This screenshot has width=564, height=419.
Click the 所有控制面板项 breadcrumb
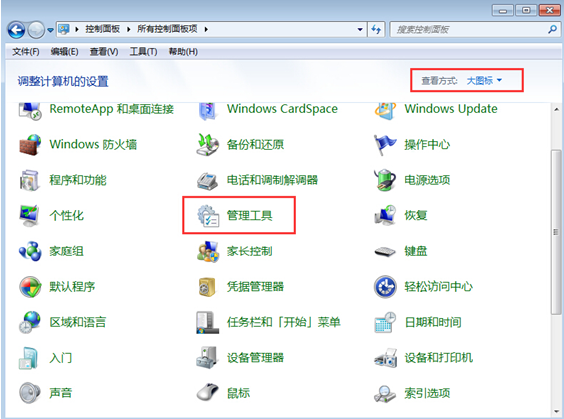coord(167,29)
